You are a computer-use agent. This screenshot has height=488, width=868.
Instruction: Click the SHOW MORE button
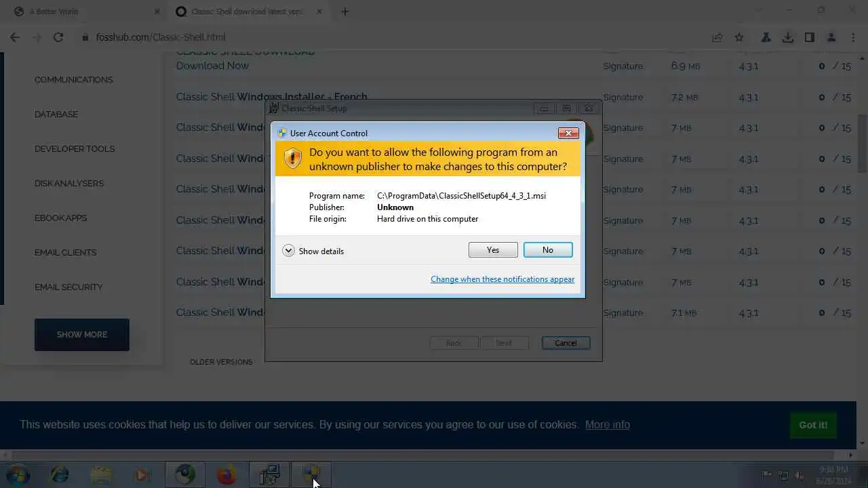(x=82, y=335)
